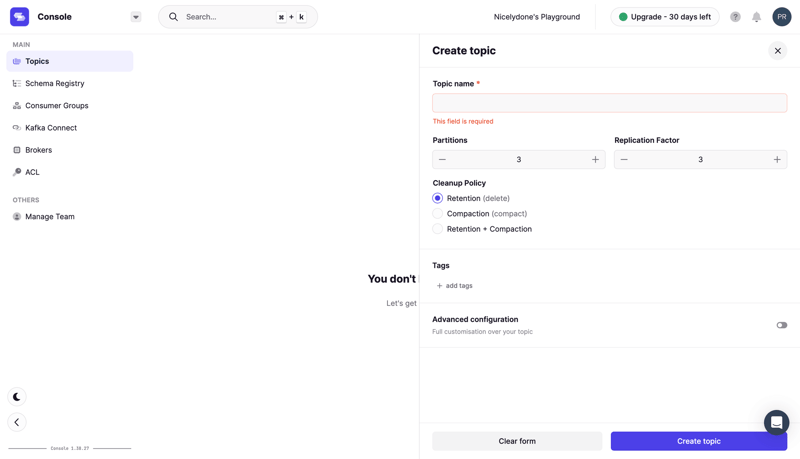This screenshot has height=459, width=800.
Task: Increase Partitions with plus button
Action: [x=595, y=160]
